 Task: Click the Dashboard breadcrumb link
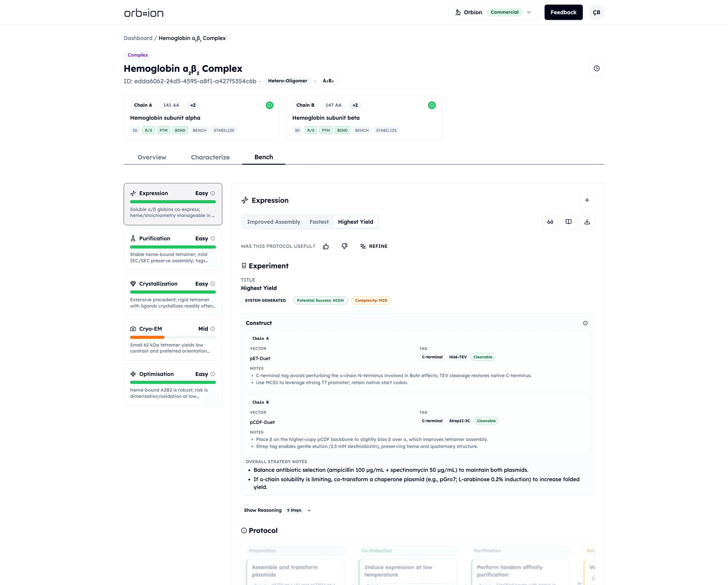138,38
